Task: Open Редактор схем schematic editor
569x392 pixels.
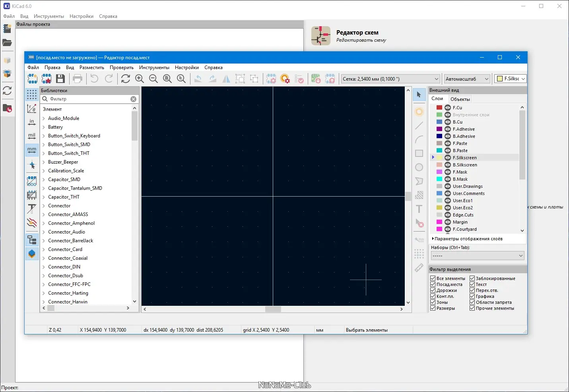Action: [x=321, y=36]
